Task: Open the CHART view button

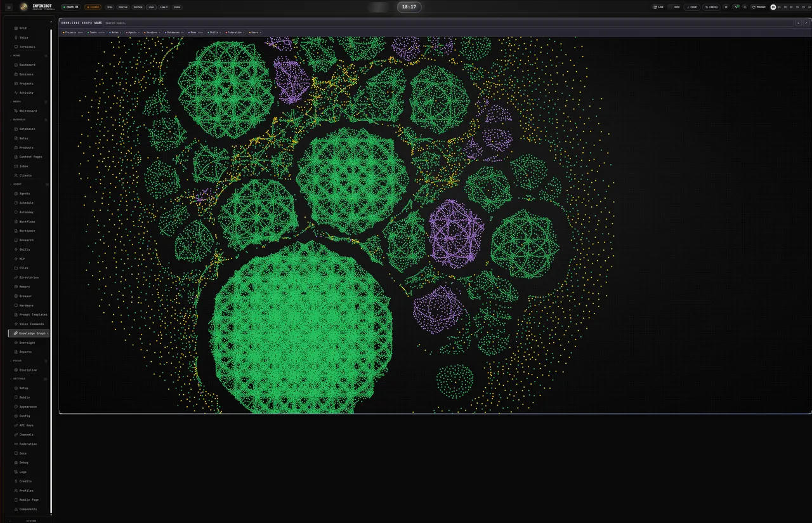Action: (692, 7)
